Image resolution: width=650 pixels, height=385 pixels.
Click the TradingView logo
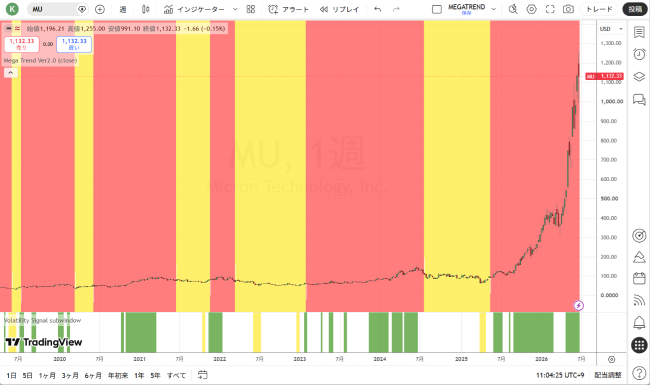[x=44, y=342]
